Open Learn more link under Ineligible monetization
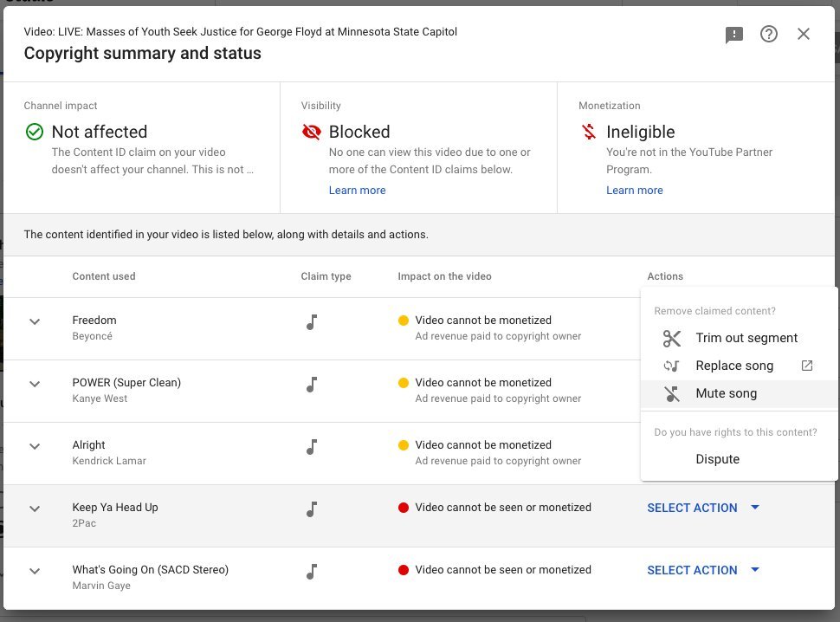The image size is (840, 622). pyautogui.click(x=634, y=191)
